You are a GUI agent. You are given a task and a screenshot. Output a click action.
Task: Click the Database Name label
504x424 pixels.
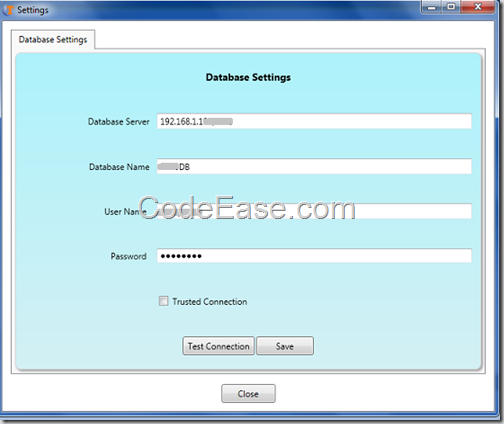point(119,167)
